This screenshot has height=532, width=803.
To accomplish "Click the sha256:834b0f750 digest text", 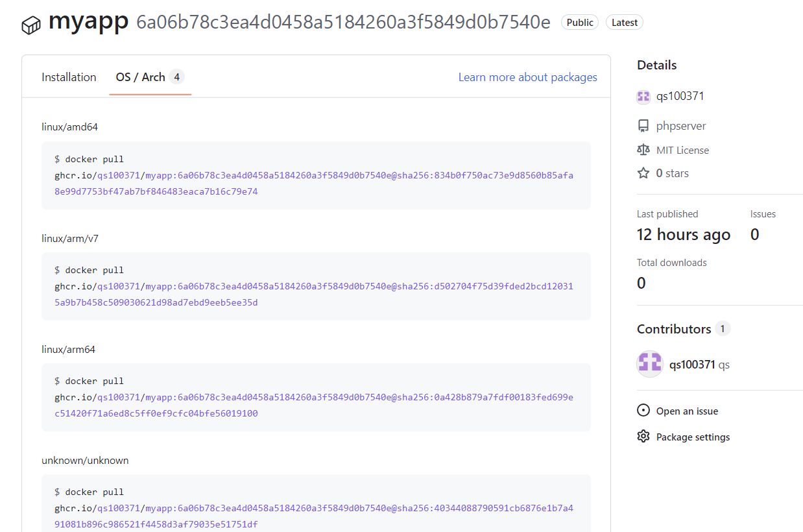I will point(314,184).
